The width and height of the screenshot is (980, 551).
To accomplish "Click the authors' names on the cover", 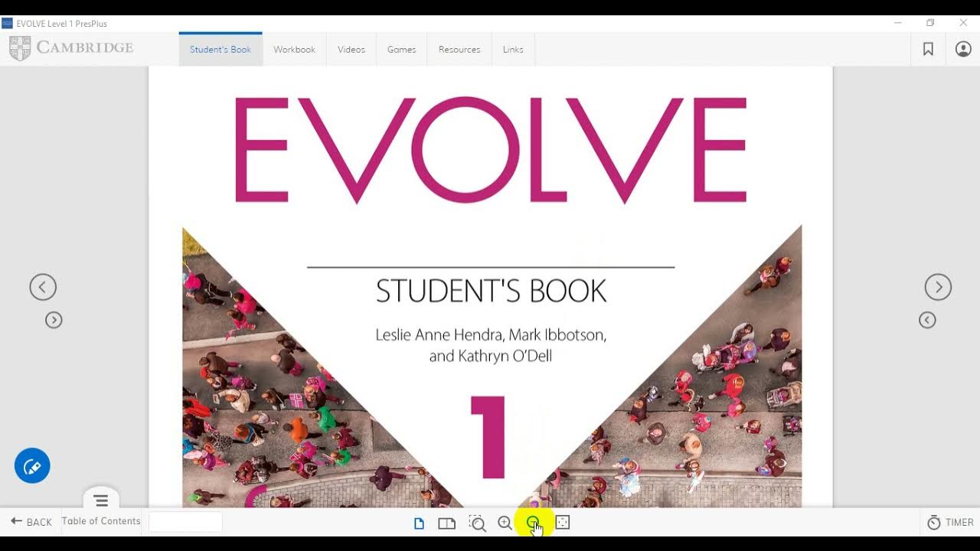I will click(491, 345).
